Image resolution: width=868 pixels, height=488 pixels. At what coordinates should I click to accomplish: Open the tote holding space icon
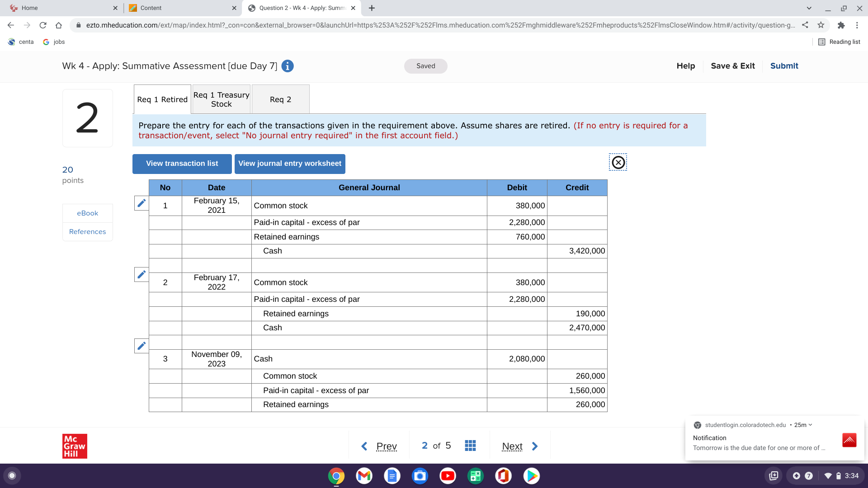coord(774,476)
